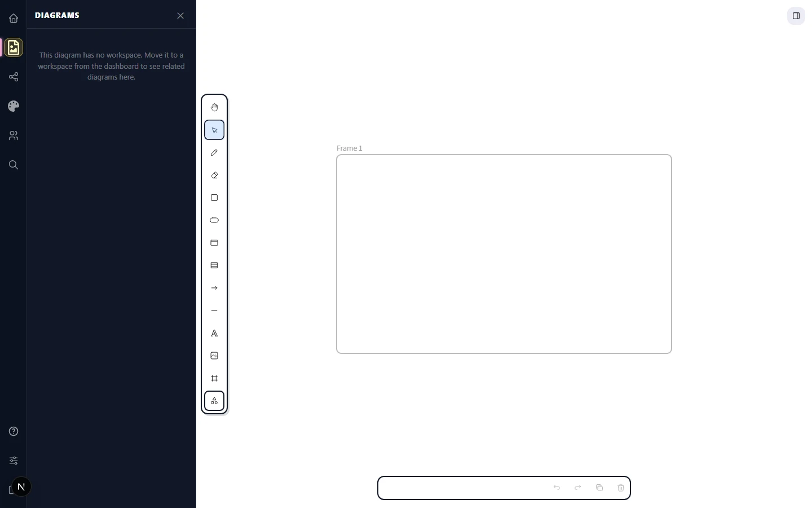The height and width of the screenshot is (508, 812).
Task: Select the window card shape tool
Action: click(214, 243)
